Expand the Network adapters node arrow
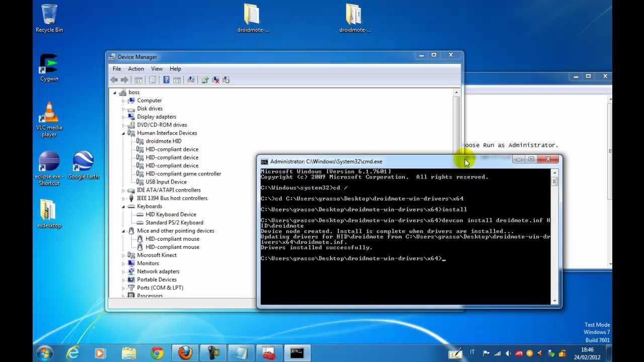This screenshot has height=362, width=644. tap(123, 271)
